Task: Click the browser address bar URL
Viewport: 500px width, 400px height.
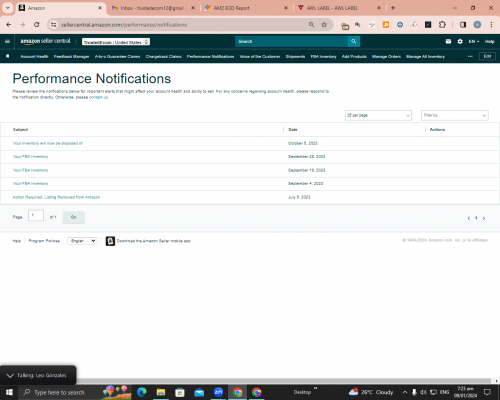Action: click(x=124, y=25)
